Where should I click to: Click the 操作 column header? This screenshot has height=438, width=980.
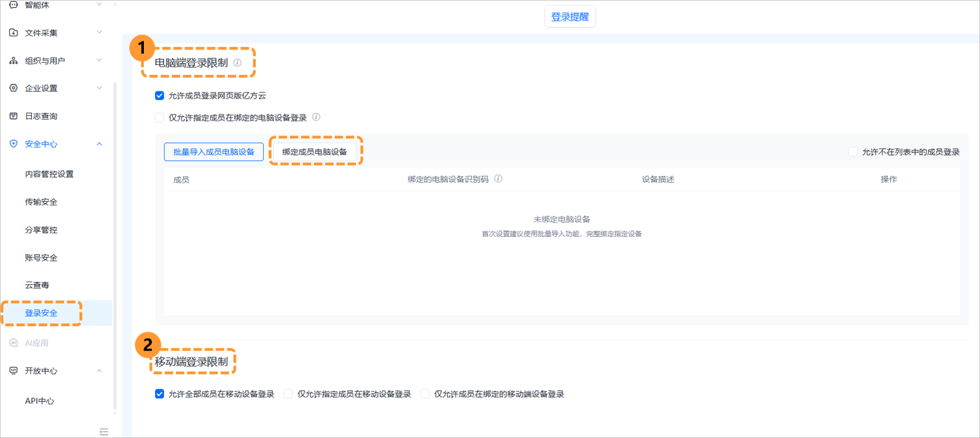pos(889,179)
